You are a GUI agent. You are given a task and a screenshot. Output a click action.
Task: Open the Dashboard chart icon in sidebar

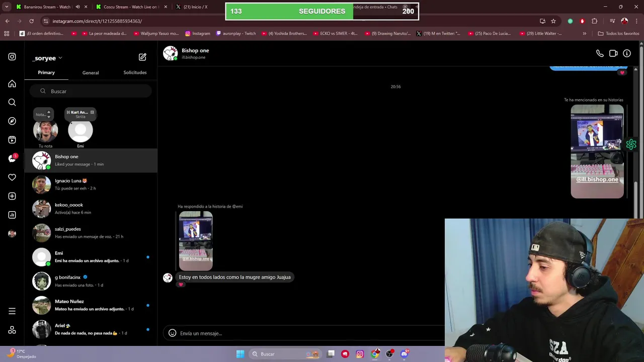[12, 215]
